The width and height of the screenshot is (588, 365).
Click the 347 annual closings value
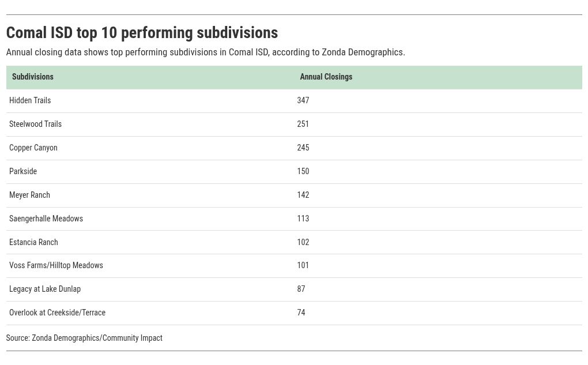(303, 100)
